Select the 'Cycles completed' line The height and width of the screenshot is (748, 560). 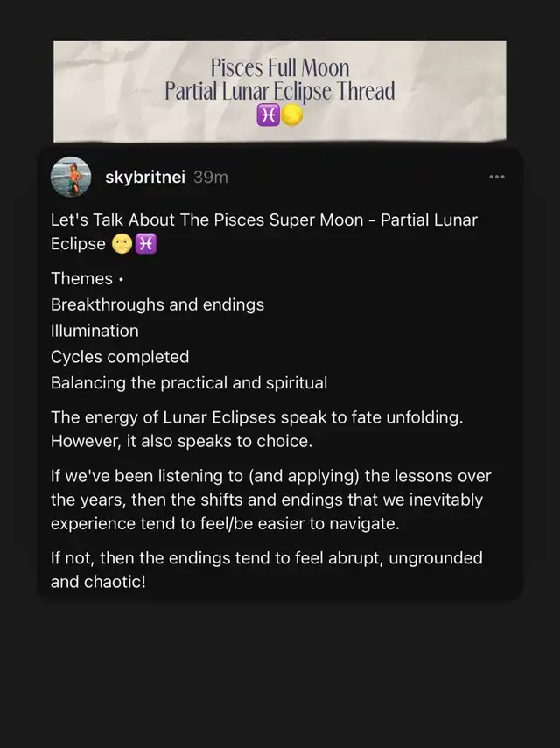[120, 357]
